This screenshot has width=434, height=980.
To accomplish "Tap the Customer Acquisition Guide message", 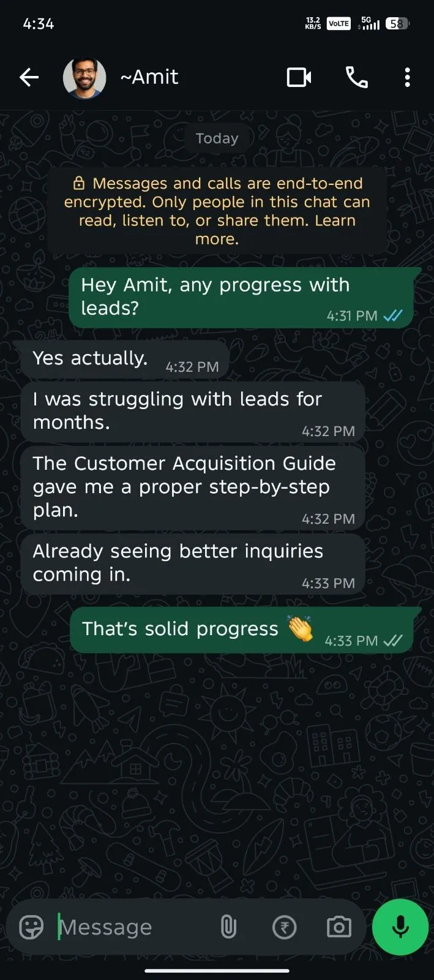I will [x=193, y=488].
